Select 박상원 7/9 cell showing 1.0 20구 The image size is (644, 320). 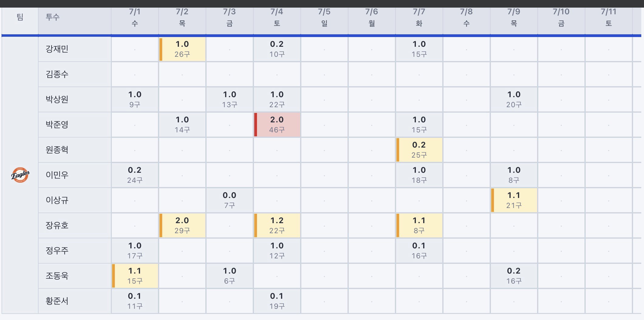point(514,100)
